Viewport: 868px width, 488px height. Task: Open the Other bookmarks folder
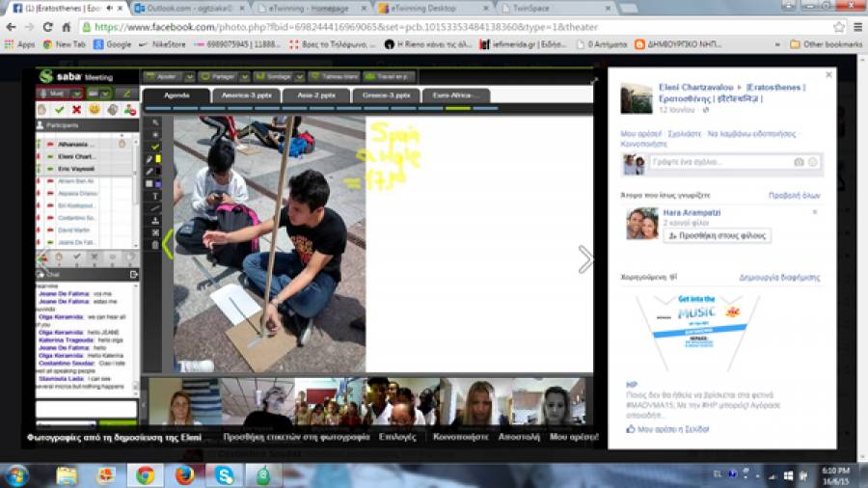tap(826, 44)
